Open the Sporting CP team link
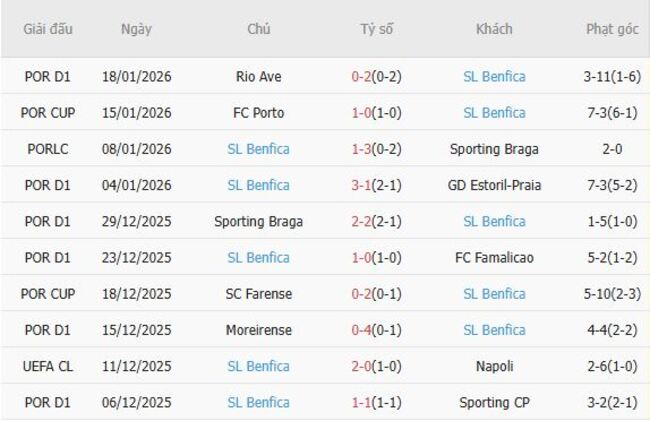This screenshot has height=421, width=650. (x=494, y=402)
